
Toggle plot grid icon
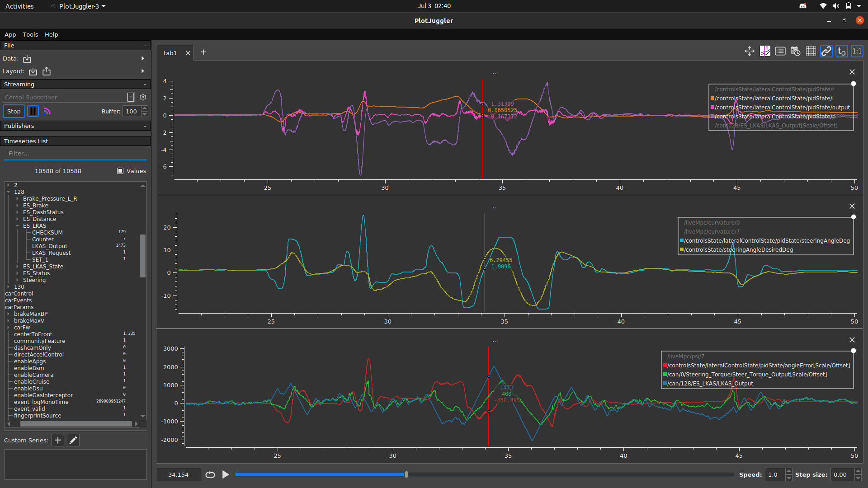coord(811,51)
